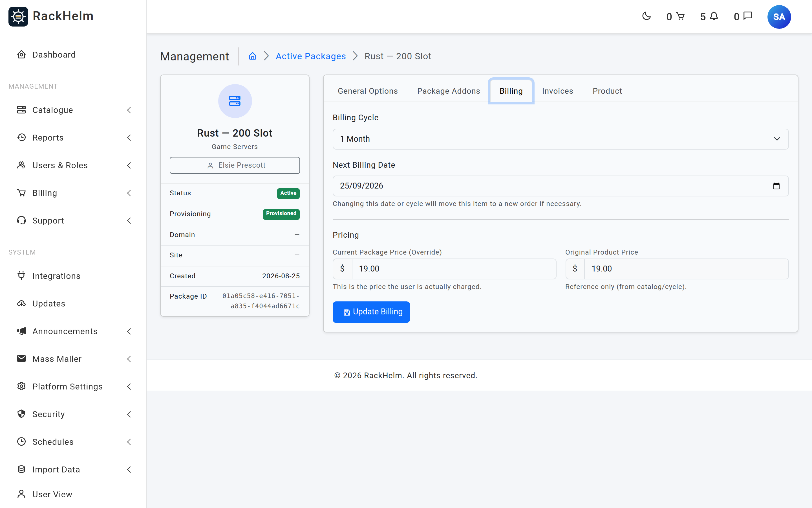
Task: Click the Reports history icon
Action: (21, 137)
